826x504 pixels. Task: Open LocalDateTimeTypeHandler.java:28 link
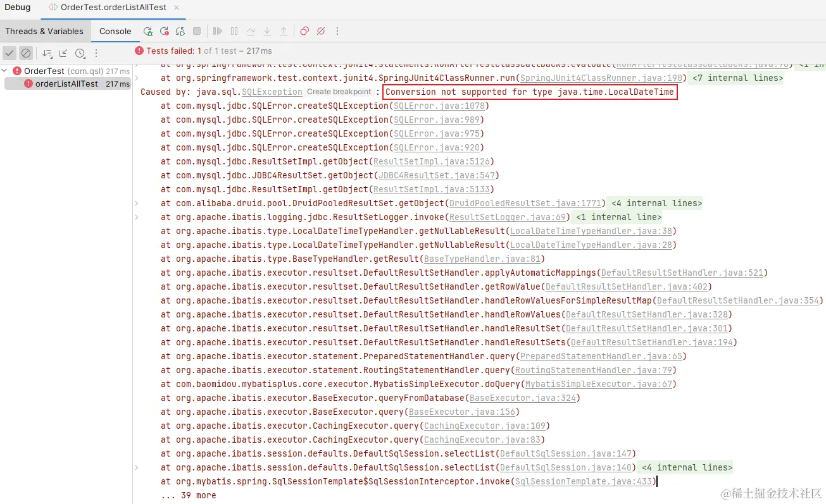pyautogui.click(x=591, y=245)
